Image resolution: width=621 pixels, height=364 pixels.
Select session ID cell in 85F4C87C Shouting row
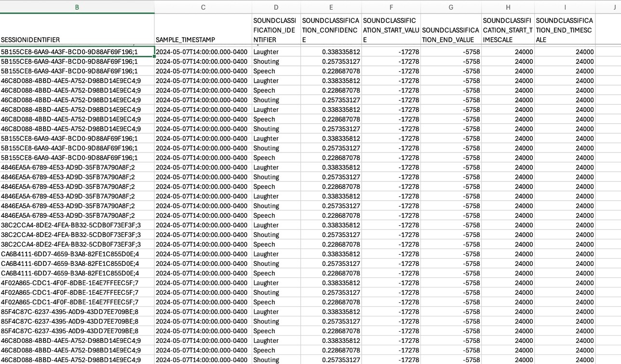click(x=77, y=321)
